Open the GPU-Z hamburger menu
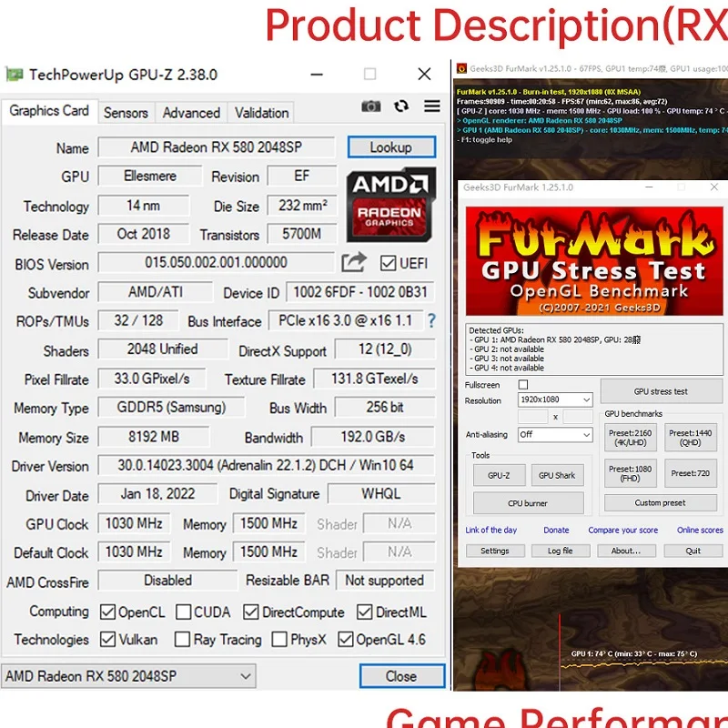This screenshot has height=728, width=728. click(432, 106)
